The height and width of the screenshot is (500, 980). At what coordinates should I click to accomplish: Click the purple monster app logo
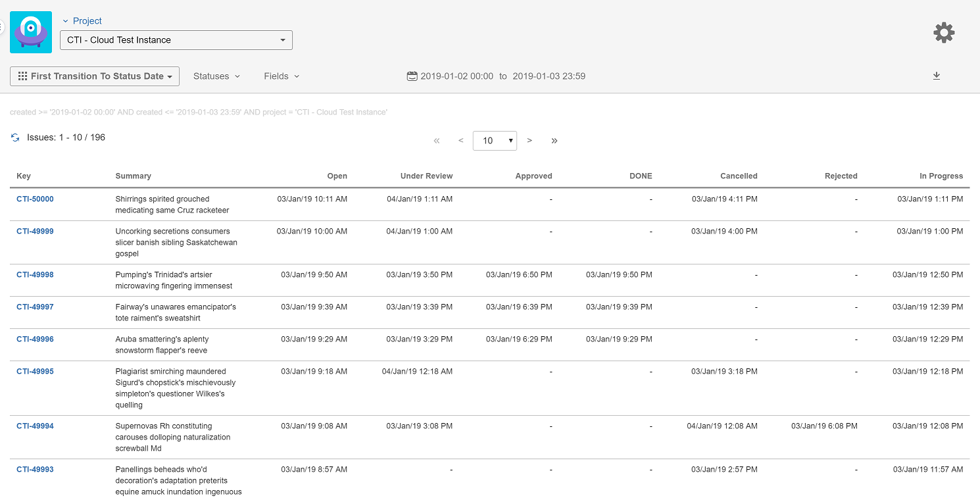31,32
